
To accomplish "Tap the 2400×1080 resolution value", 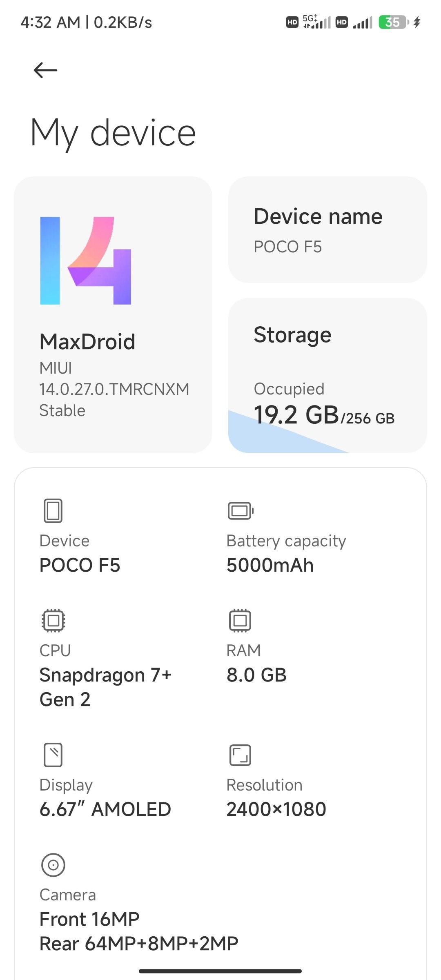I will [x=276, y=809].
